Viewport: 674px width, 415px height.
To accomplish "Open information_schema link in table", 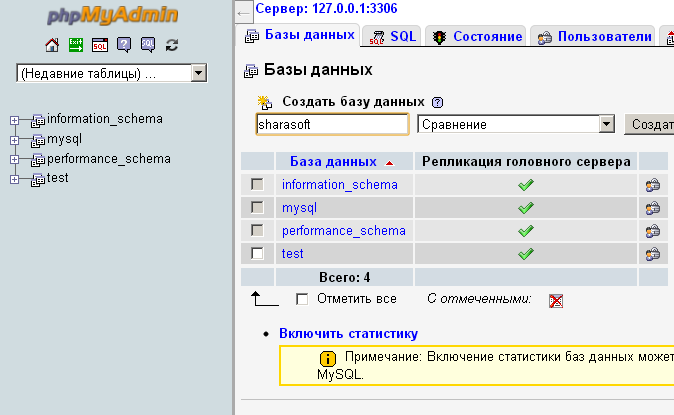I will click(x=340, y=184).
